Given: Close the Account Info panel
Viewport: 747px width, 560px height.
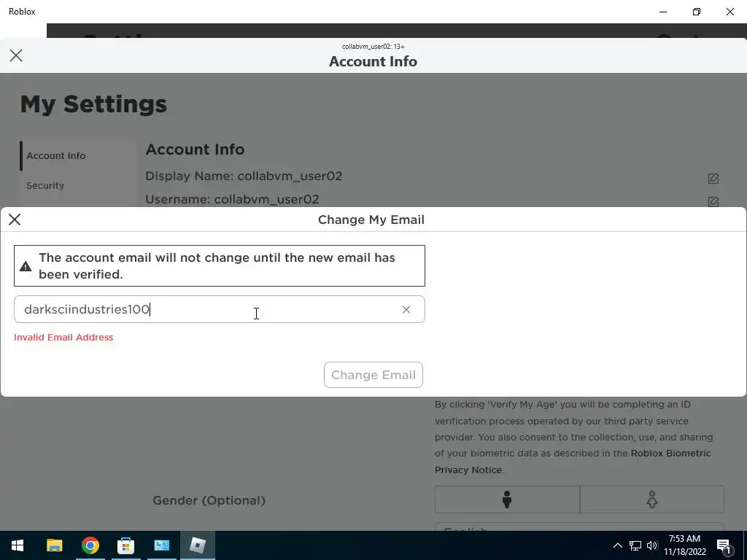Looking at the screenshot, I should coord(16,55).
